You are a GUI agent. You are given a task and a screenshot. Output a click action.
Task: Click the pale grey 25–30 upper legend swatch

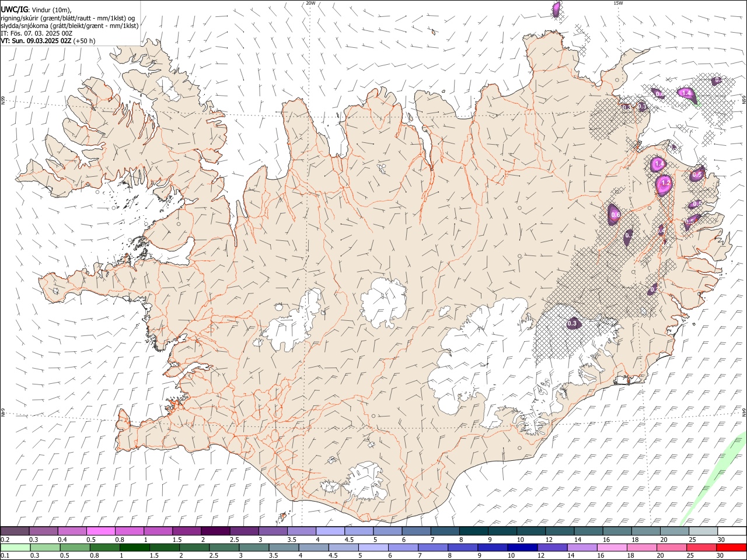703,531
